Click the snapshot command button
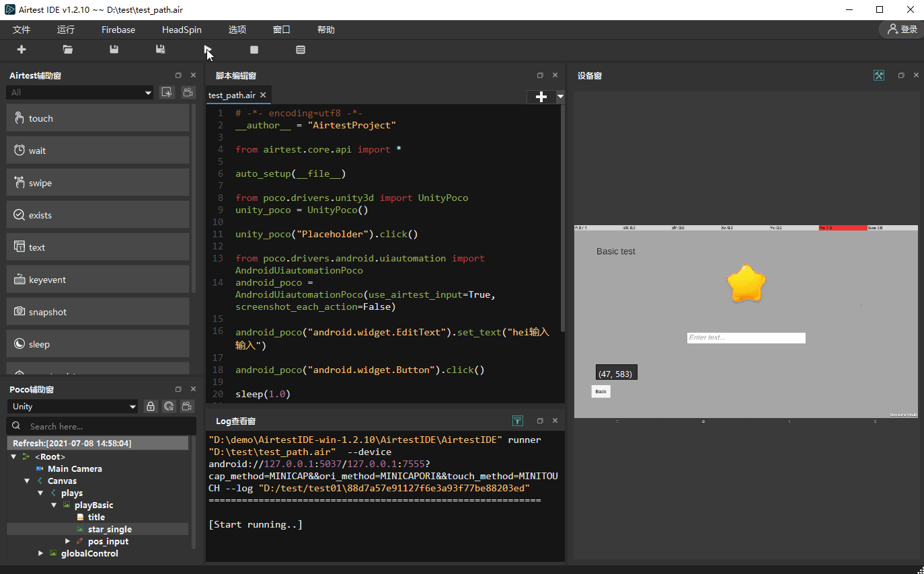 [98, 312]
